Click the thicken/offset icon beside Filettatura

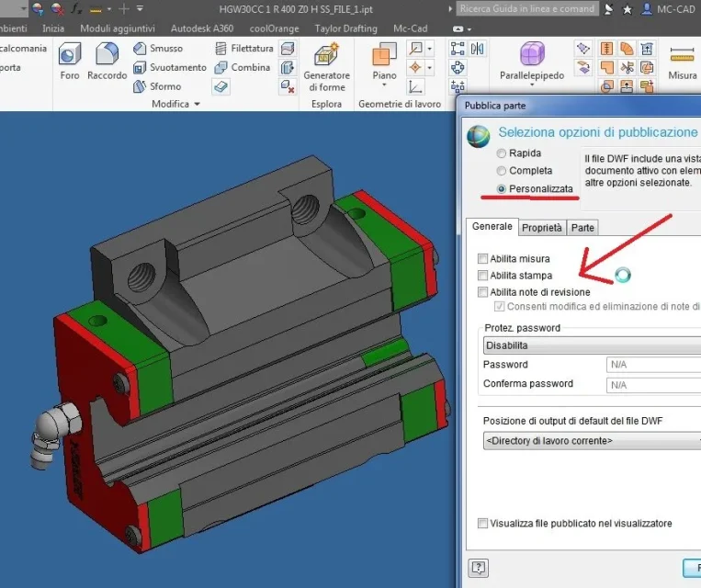pyautogui.click(x=288, y=49)
